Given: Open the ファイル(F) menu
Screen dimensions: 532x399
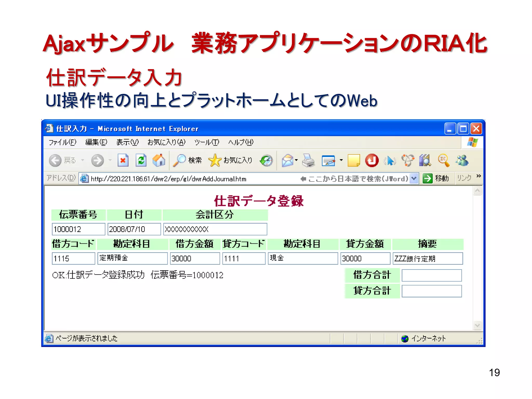Looking at the screenshot, I should (63, 142).
